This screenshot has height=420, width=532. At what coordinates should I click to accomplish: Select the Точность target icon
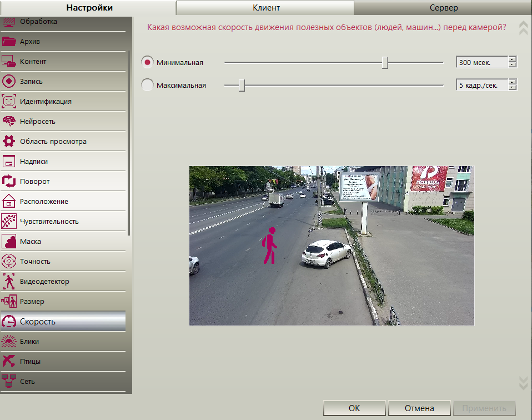click(x=9, y=262)
